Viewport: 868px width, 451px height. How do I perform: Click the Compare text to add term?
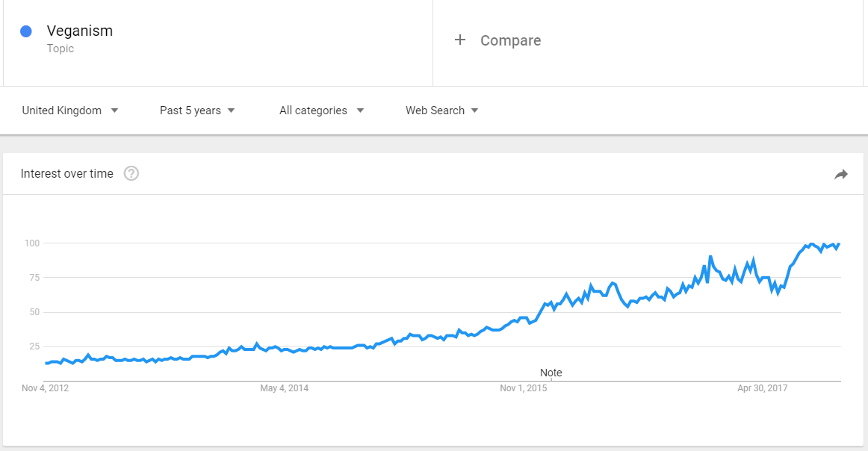tap(510, 40)
